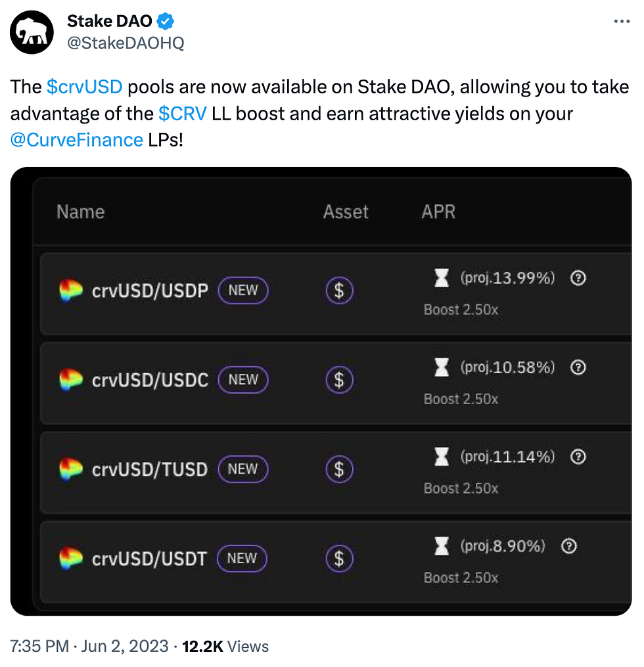Open the $crvUSD cashtag link
This screenshot has height=667, width=644.
pos(86,87)
